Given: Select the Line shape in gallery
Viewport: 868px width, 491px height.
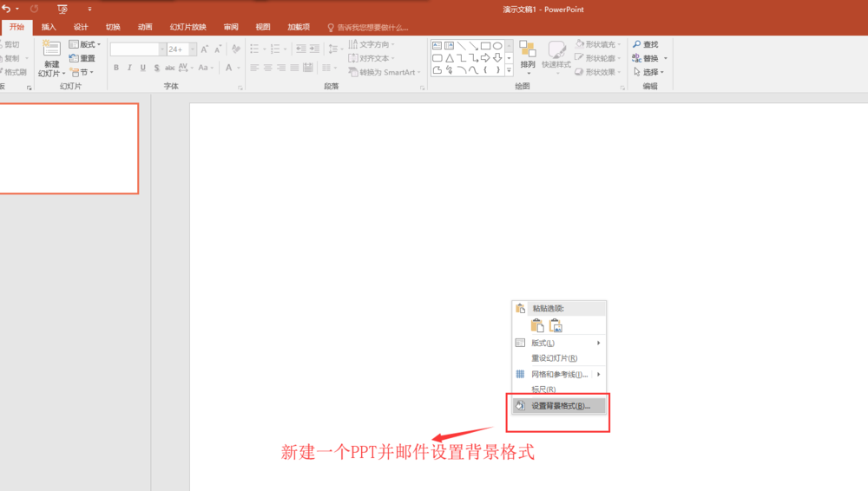Looking at the screenshot, I should (x=462, y=46).
